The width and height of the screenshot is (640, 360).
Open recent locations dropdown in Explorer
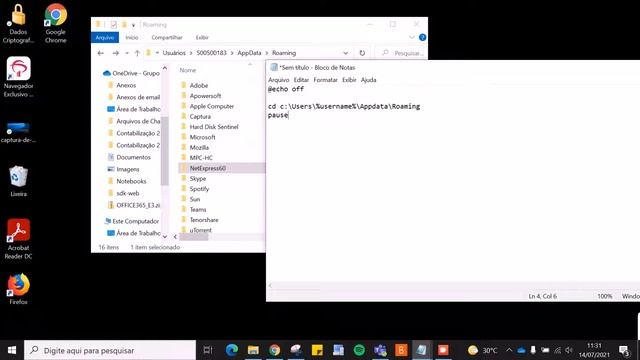[127, 53]
